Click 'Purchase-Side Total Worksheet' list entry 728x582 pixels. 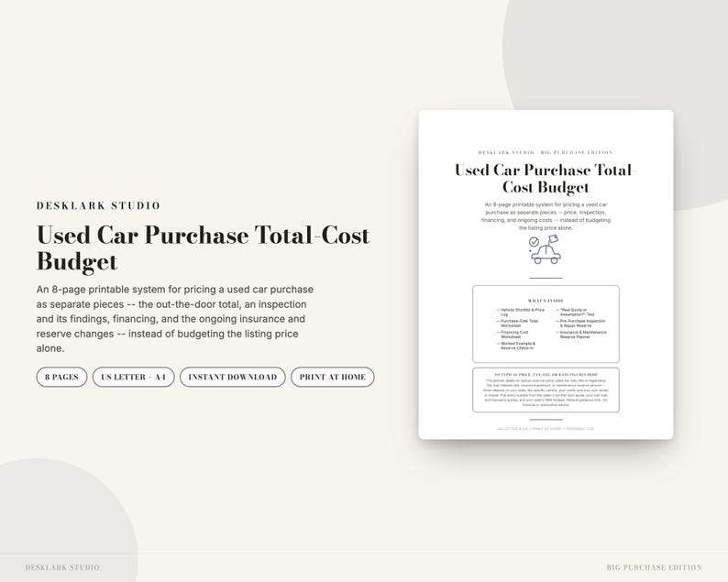point(517,323)
